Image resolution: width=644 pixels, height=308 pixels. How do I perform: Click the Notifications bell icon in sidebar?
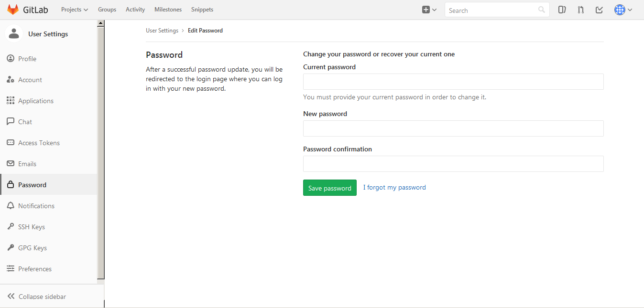point(11,206)
